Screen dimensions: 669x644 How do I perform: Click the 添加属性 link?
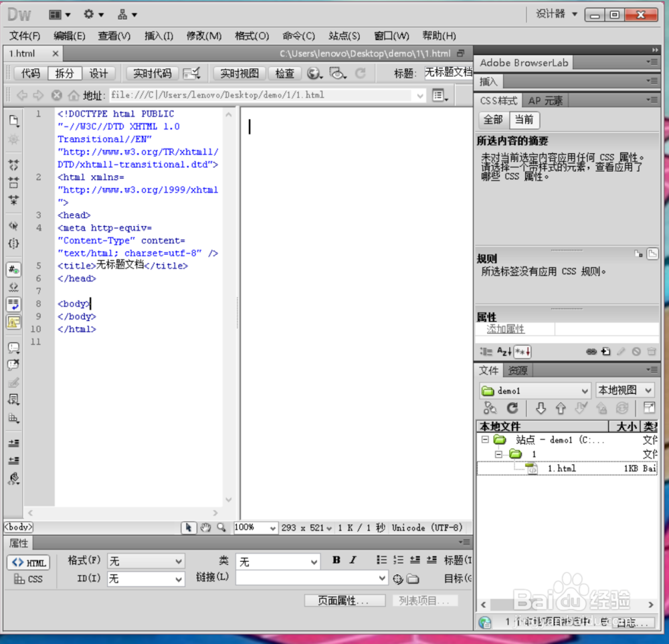(x=506, y=329)
